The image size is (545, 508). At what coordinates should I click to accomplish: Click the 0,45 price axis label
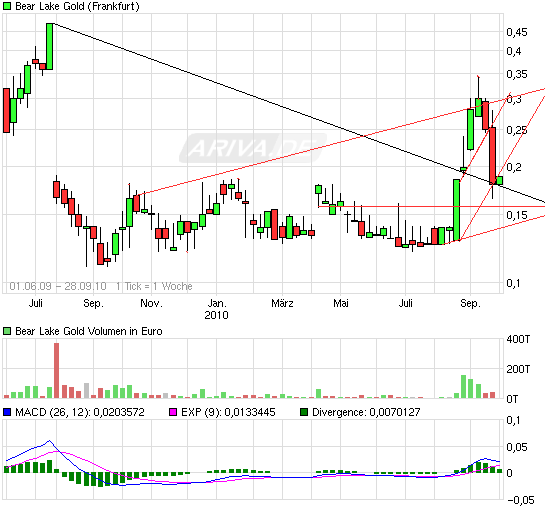tap(517, 32)
